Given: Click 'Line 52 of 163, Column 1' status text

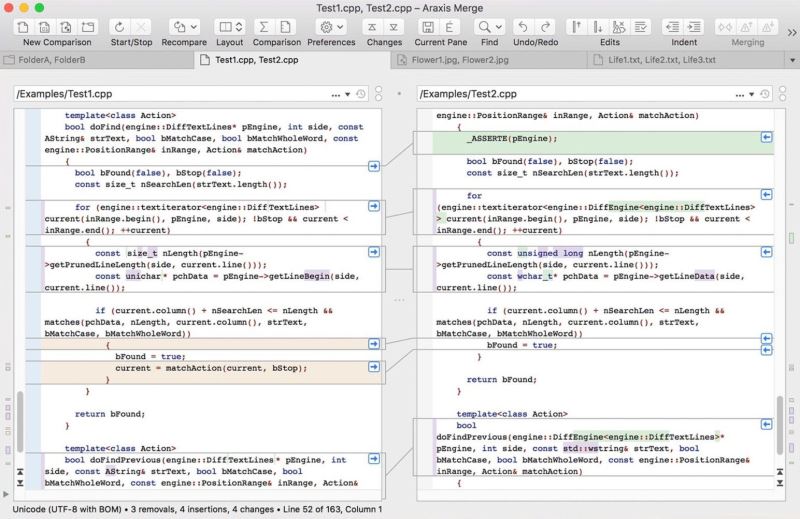Looking at the screenshot, I should tap(333, 509).
